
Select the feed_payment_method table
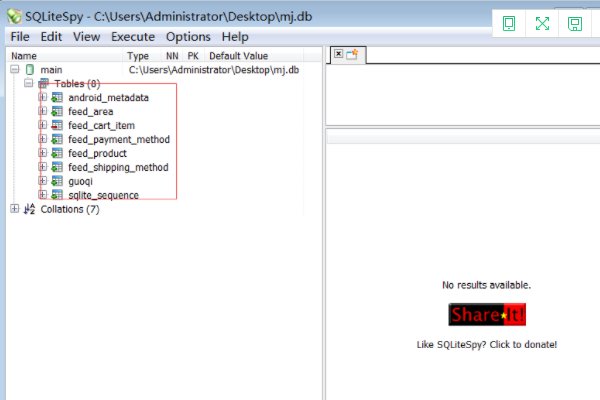[x=118, y=140]
